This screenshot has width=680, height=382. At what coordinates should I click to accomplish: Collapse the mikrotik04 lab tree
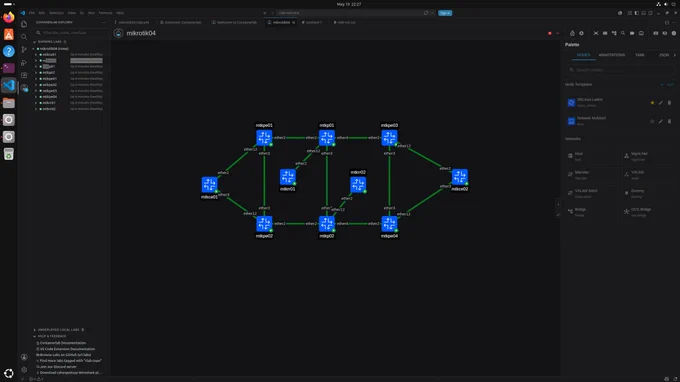[34, 49]
